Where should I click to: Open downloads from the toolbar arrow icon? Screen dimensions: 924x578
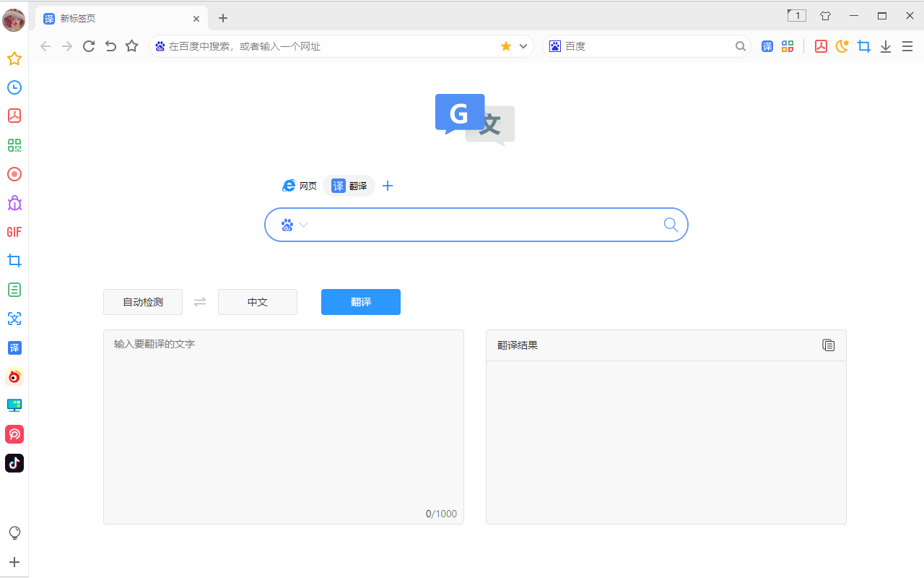[x=886, y=46]
